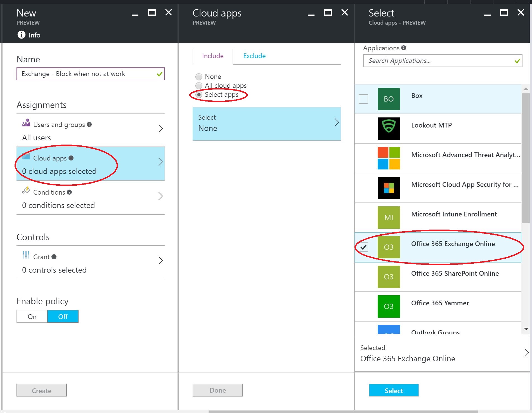Click Office 365 SharePoint Online label

pos(455,273)
